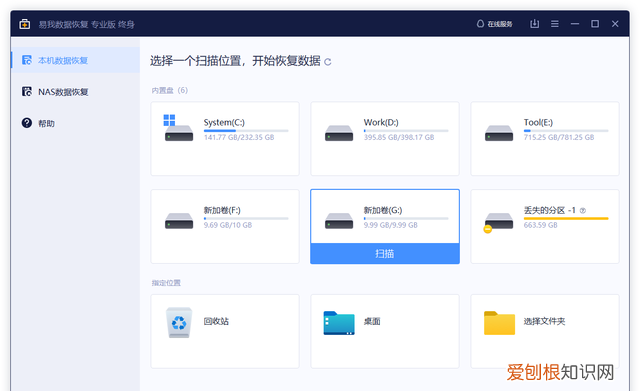
Task: Click the 9.69 GB/10 GB text
Action: 228,225
